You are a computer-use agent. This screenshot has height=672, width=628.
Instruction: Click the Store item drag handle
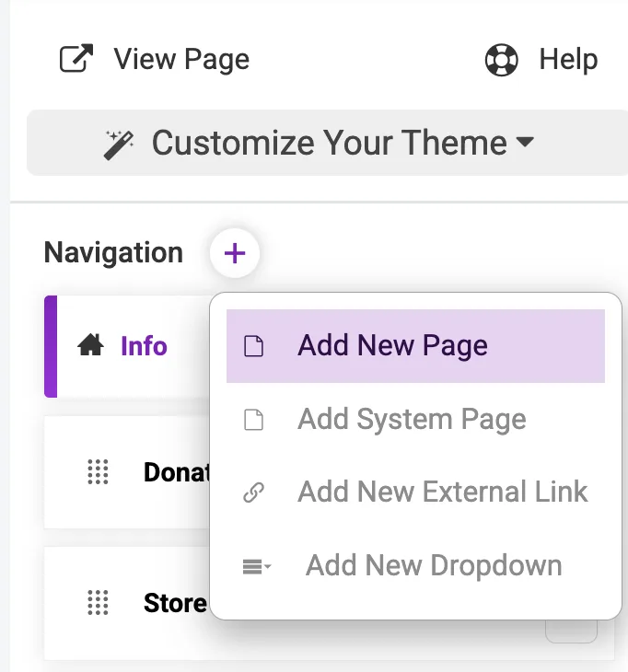[98, 603]
